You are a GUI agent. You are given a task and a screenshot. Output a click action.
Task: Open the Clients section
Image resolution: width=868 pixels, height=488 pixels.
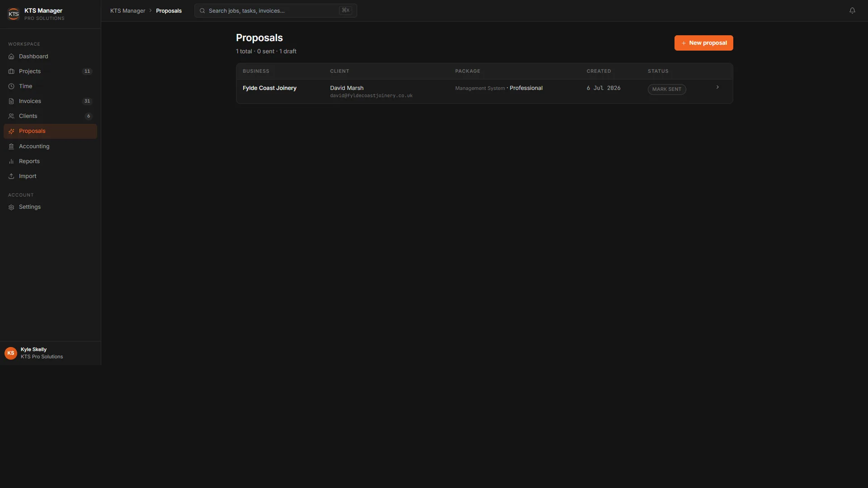tap(50, 116)
